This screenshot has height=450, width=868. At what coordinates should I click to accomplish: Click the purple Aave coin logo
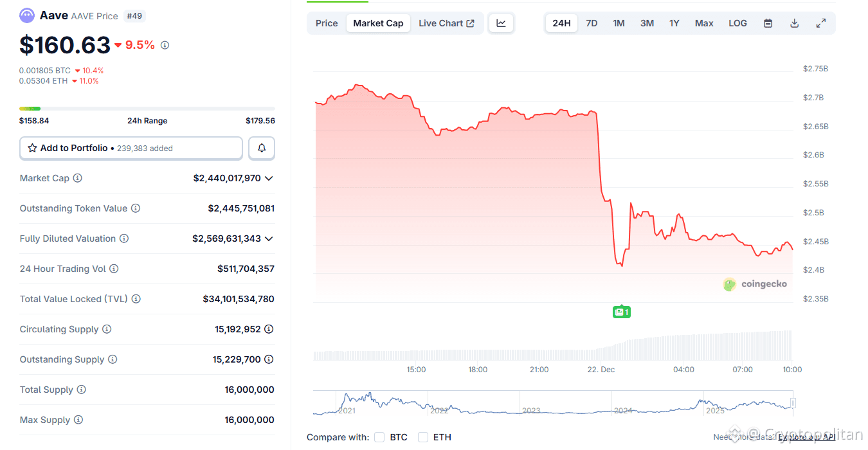click(x=26, y=15)
